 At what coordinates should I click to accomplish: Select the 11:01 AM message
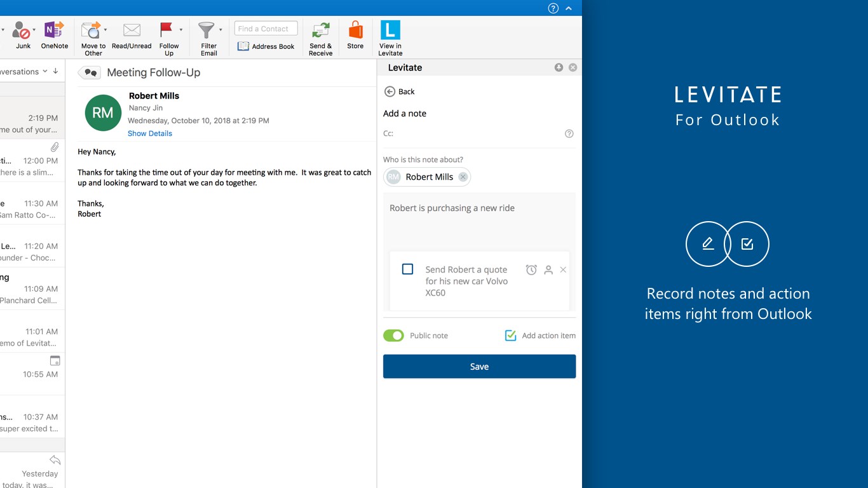tap(32, 331)
